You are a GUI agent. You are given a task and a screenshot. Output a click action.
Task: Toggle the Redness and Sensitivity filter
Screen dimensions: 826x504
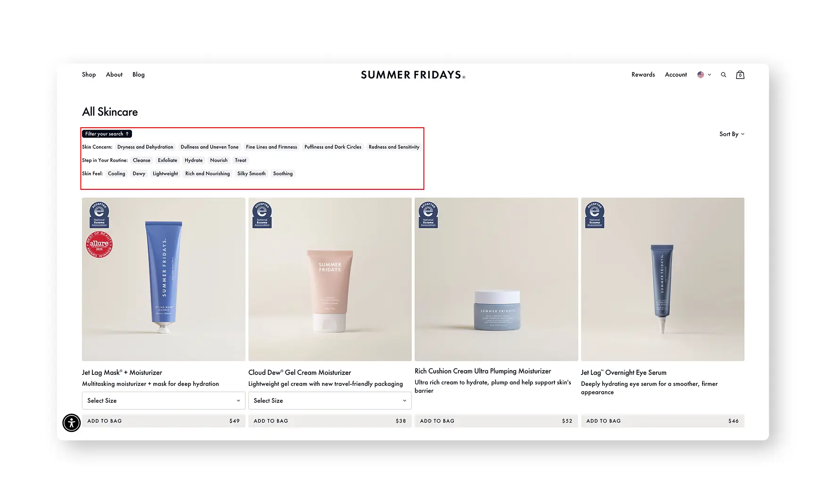pyautogui.click(x=394, y=147)
